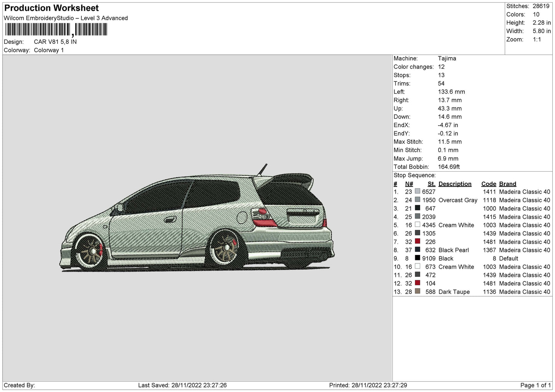
Task: Click the barcode under the worksheet title
Action: coord(56,30)
